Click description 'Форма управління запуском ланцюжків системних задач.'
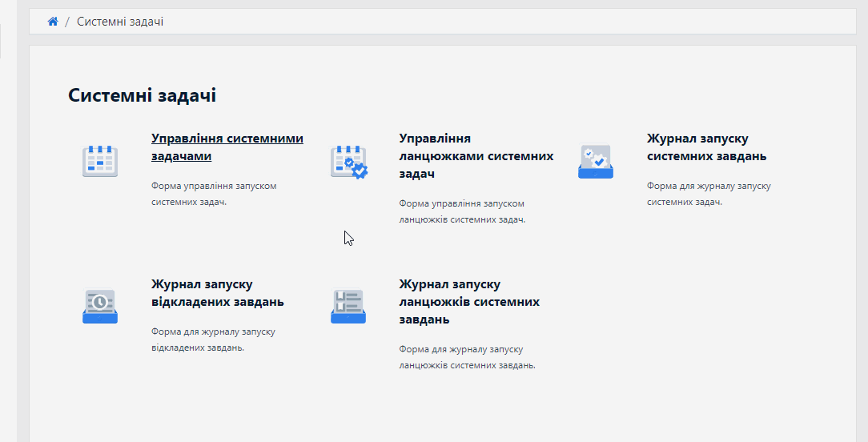Image resolution: width=868 pixels, height=442 pixels. 462,211
